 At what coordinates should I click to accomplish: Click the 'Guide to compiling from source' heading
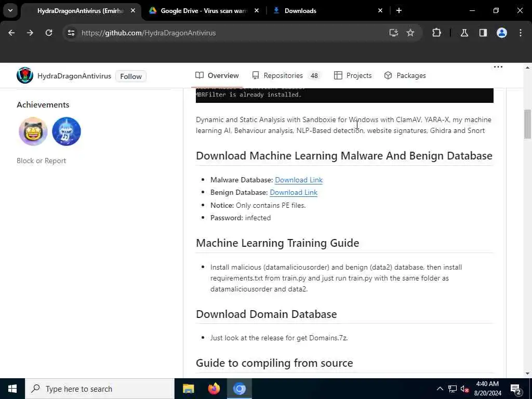[x=274, y=363]
